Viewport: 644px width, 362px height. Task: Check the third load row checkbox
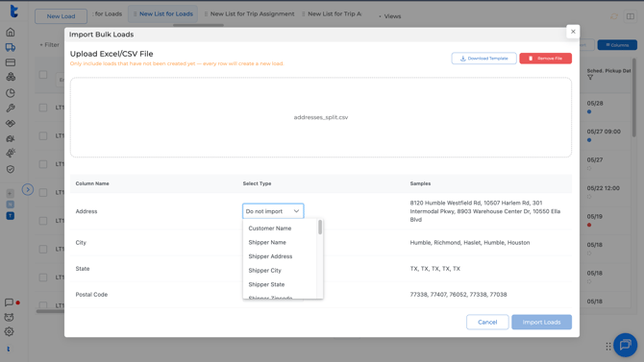click(x=43, y=164)
